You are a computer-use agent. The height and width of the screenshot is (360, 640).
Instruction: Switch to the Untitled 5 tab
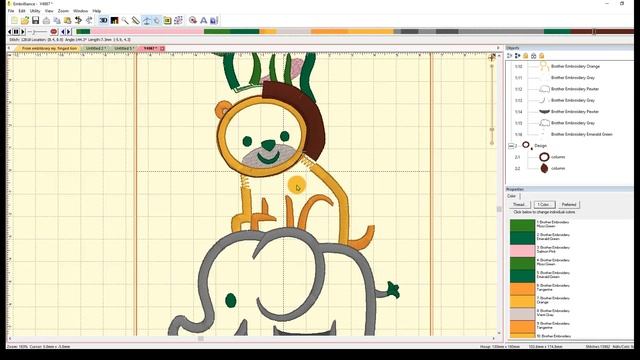pos(124,49)
